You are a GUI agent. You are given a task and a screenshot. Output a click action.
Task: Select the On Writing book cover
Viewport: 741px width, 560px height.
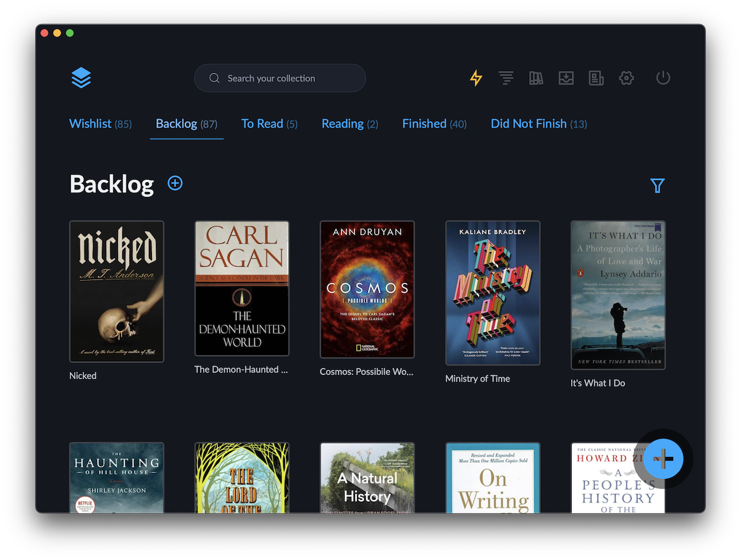pos(493,477)
